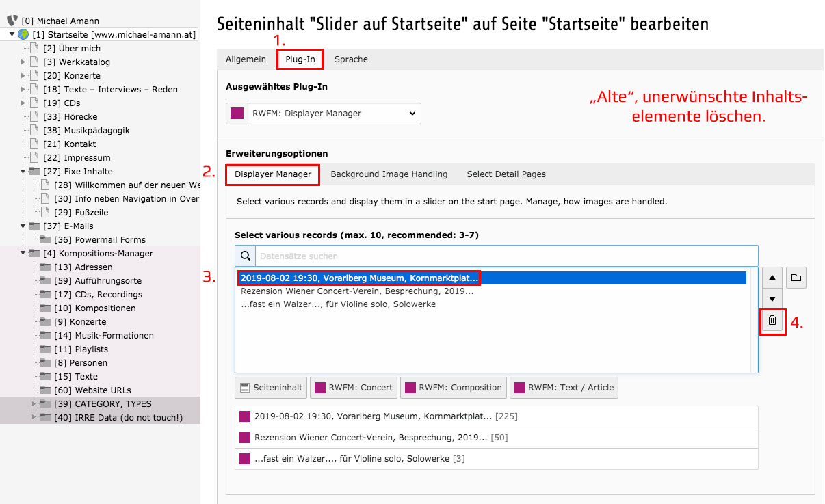
Task: Delete the selected record using the trash icon
Action: [772, 320]
